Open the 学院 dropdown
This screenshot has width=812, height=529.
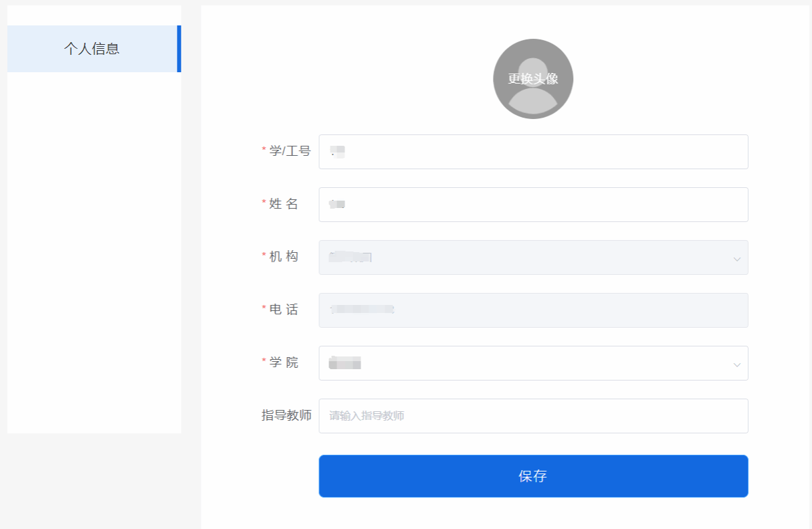(x=533, y=363)
